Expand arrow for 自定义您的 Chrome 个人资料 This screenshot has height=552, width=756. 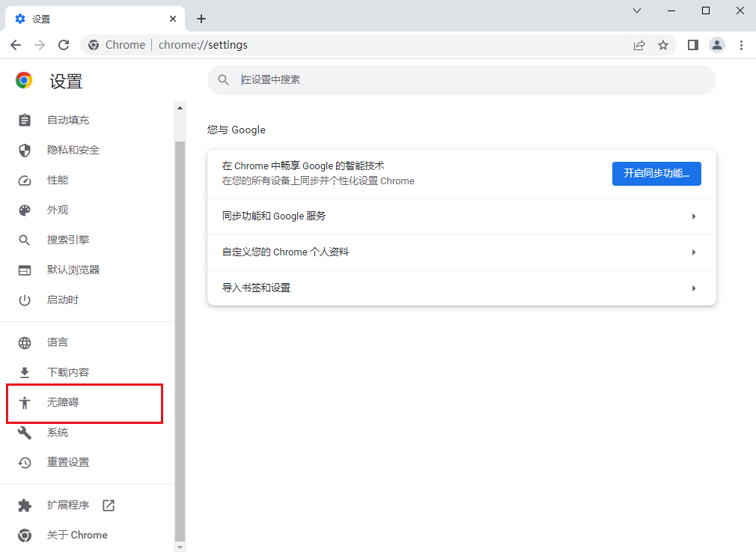pos(694,252)
